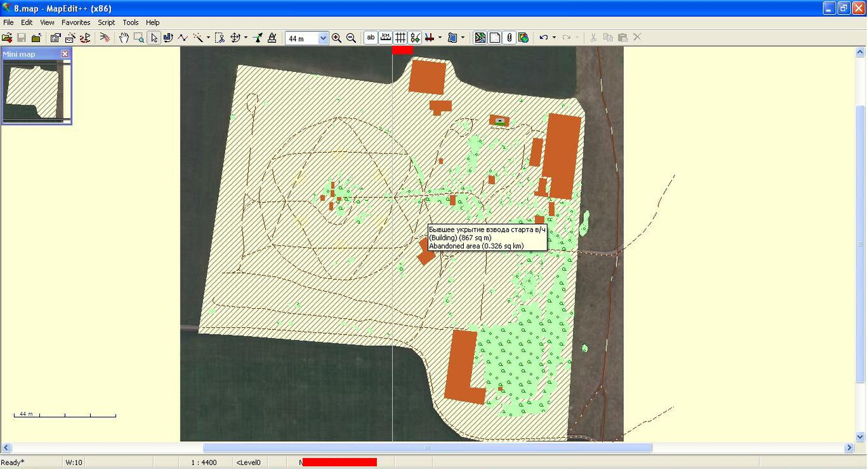The width and height of the screenshot is (868, 469).
Task: Close the Mini map panel
Action: 65,54
